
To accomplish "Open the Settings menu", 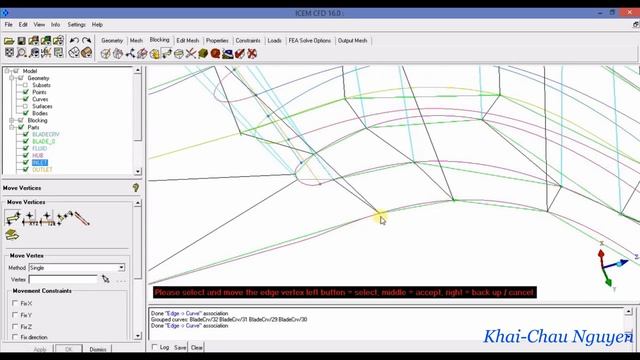I will click(77, 24).
